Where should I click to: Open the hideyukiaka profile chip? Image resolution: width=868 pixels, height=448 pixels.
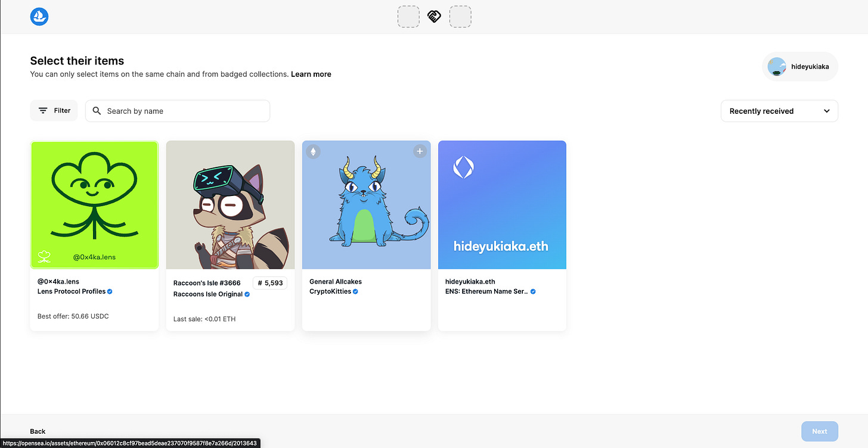pos(800,67)
